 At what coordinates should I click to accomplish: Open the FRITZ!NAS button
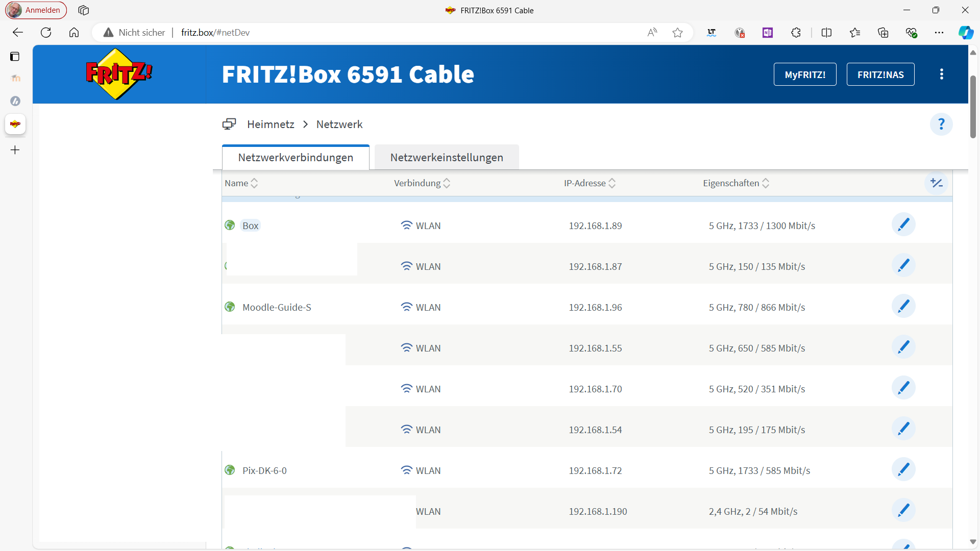pyautogui.click(x=880, y=74)
